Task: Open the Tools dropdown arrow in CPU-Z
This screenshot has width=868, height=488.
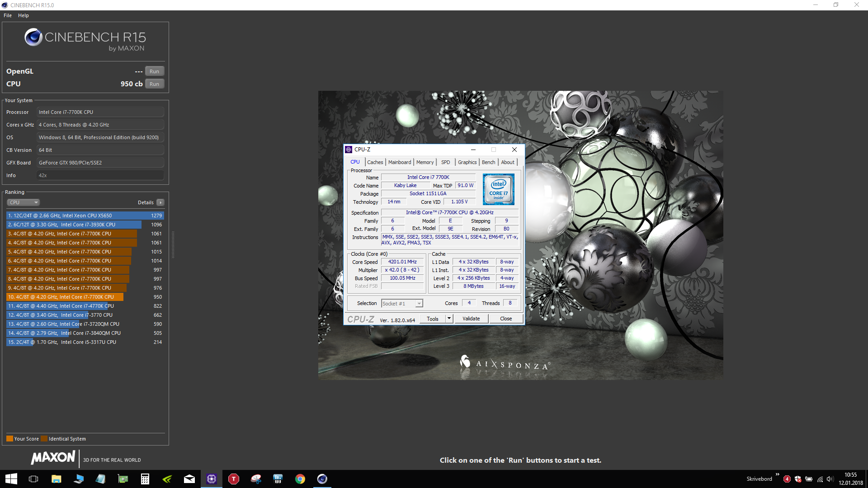Action: (449, 319)
